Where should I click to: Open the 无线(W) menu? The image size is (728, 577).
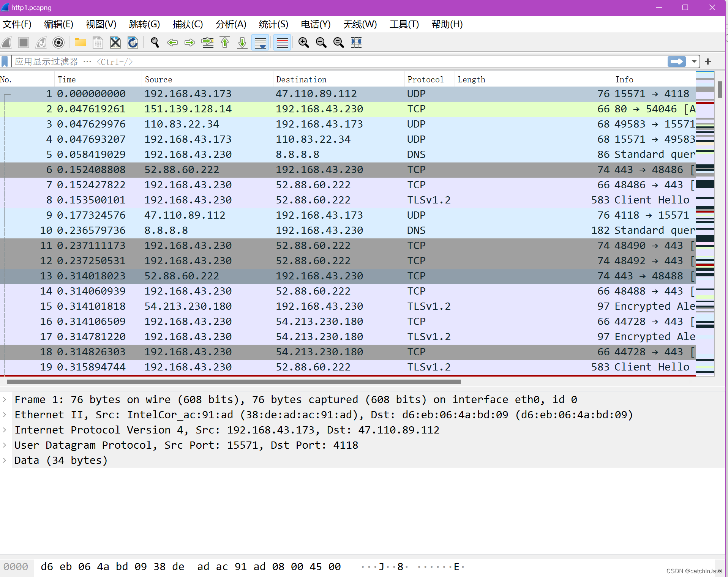pyautogui.click(x=360, y=24)
